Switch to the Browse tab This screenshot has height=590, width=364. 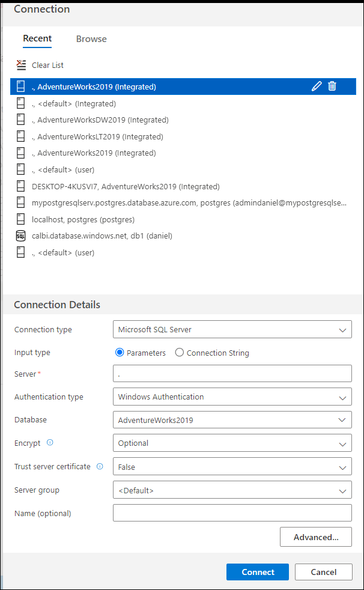click(91, 39)
